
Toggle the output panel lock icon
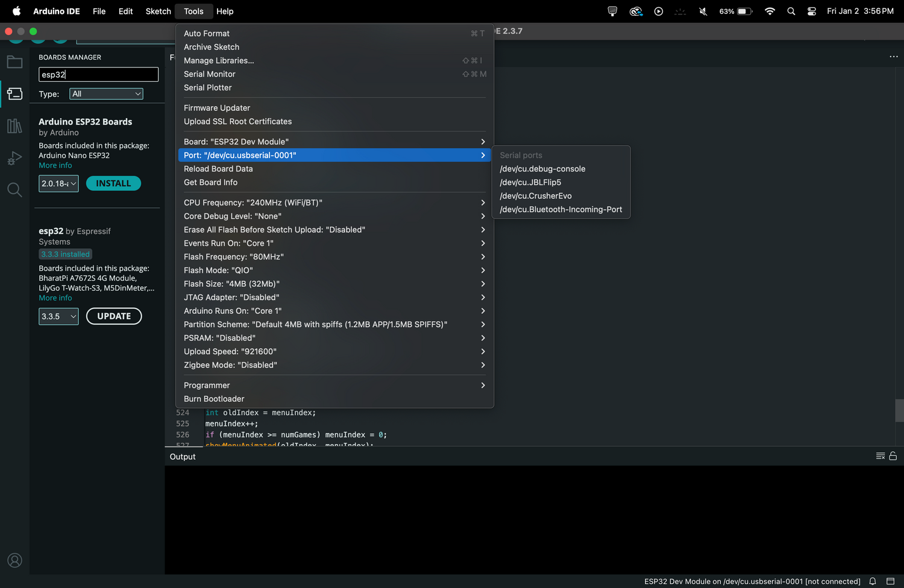893,456
